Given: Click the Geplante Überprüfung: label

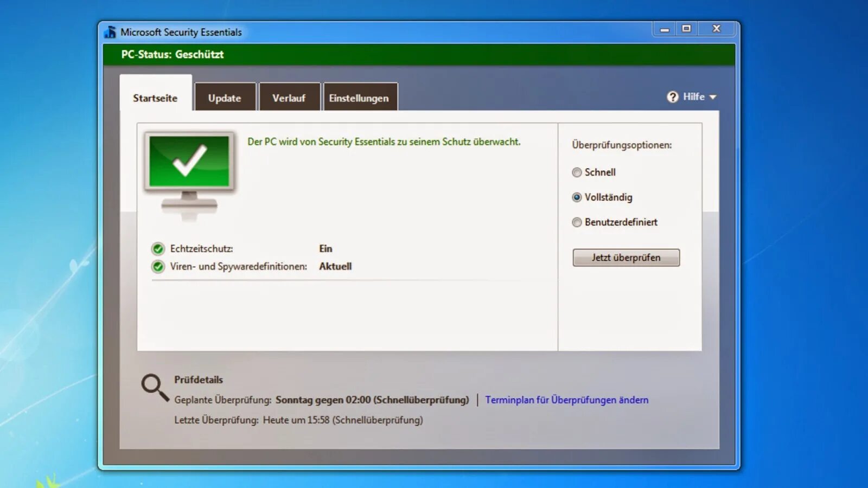Looking at the screenshot, I should (223, 400).
